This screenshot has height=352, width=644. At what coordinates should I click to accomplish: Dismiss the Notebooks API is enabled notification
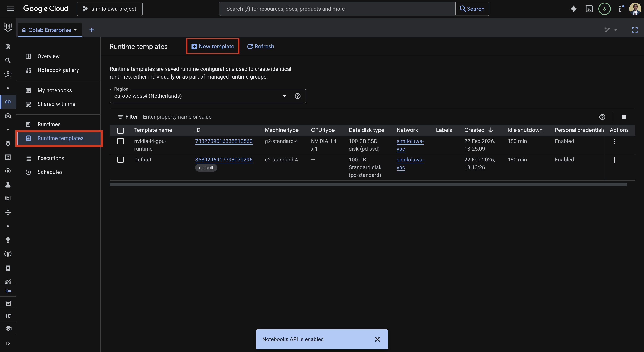click(377, 339)
